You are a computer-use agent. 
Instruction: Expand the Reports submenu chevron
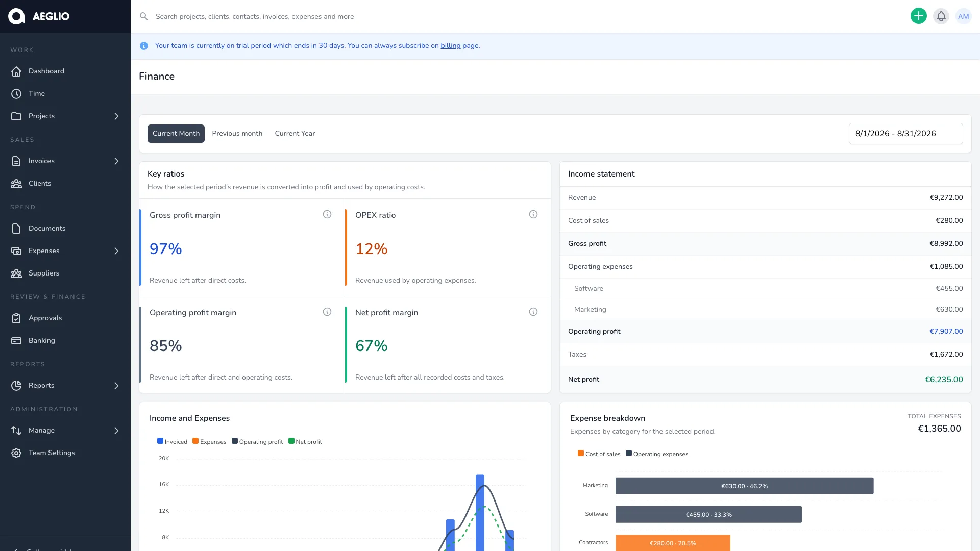point(116,386)
